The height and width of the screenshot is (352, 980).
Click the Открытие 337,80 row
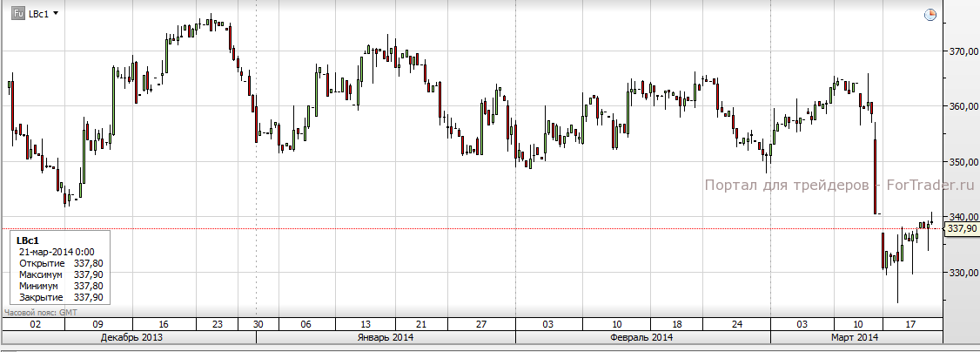click(x=61, y=263)
